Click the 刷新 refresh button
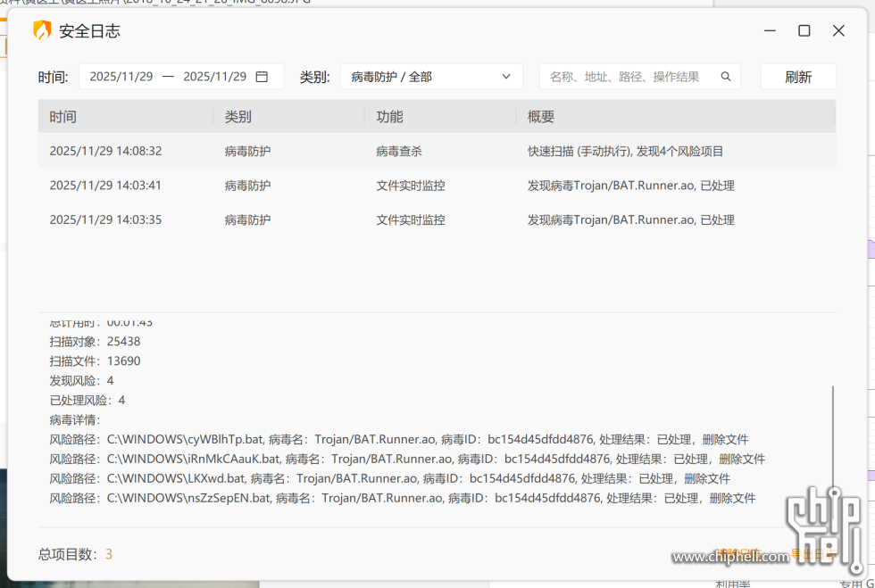Viewport: 875px width, 588px height. pos(797,77)
